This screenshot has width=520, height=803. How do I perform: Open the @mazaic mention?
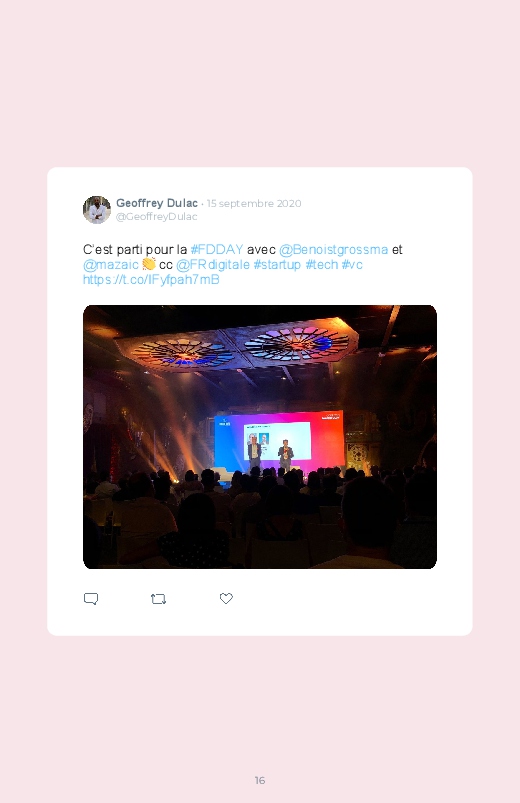[x=111, y=264]
